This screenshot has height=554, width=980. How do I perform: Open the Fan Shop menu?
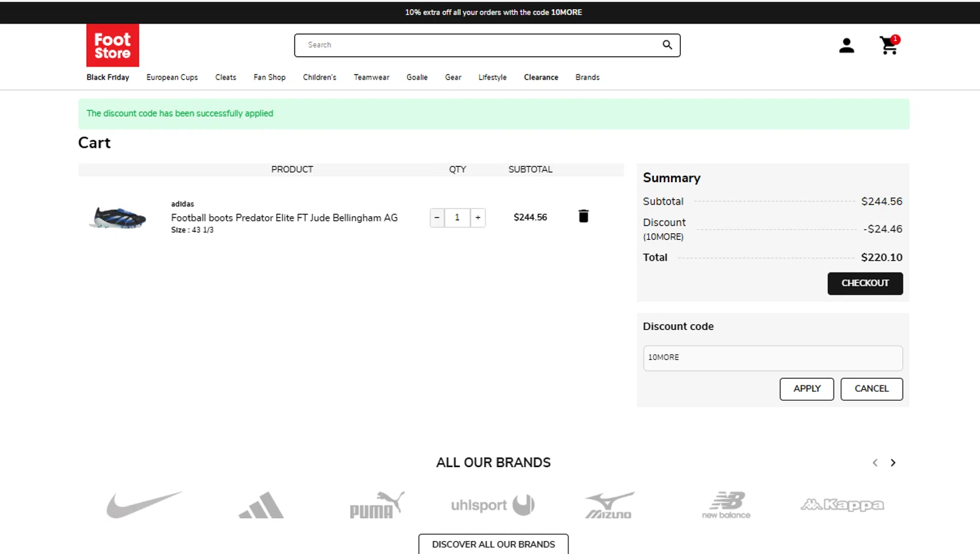point(270,77)
